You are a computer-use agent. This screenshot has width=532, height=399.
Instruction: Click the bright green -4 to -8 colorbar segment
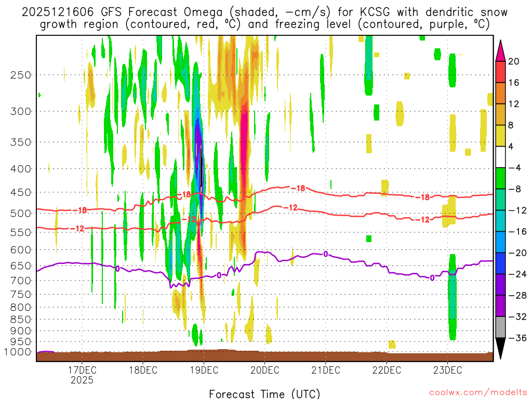[500, 179]
